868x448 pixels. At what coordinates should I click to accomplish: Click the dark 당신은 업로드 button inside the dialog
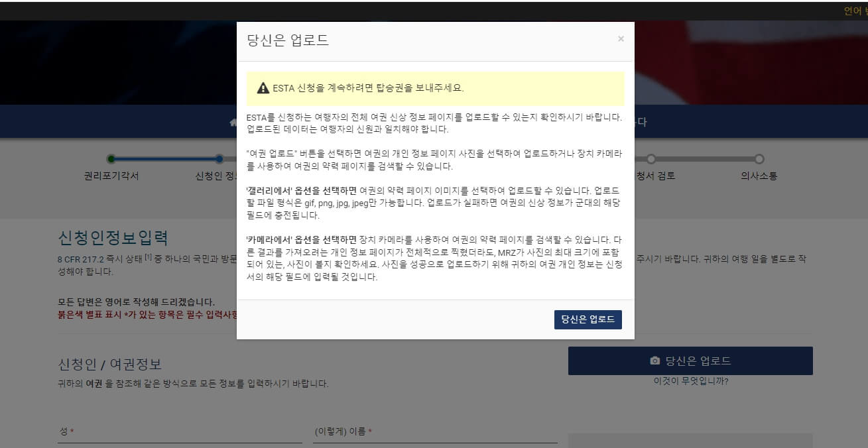[x=588, y=319]
